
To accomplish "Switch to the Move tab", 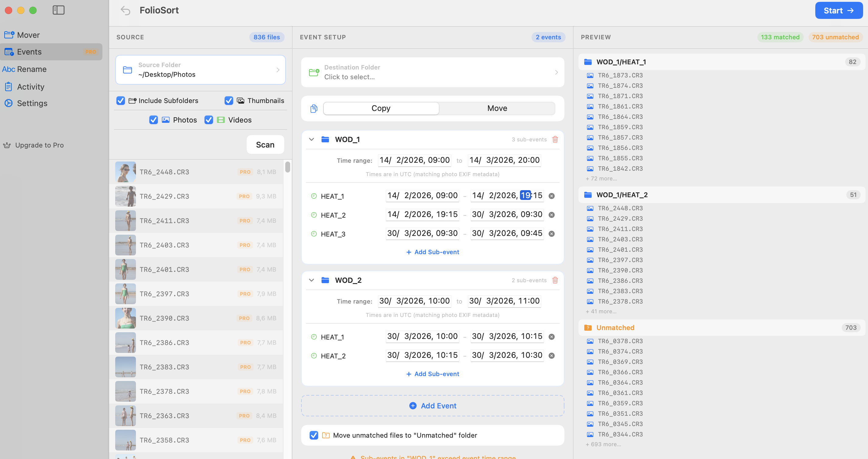I will [x=497, y=108].
